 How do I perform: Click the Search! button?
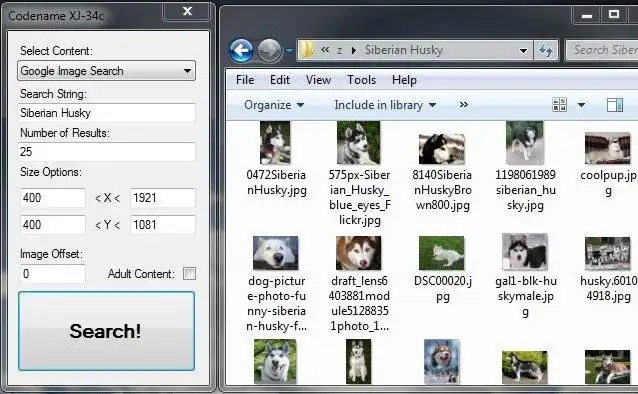point(106,331)
